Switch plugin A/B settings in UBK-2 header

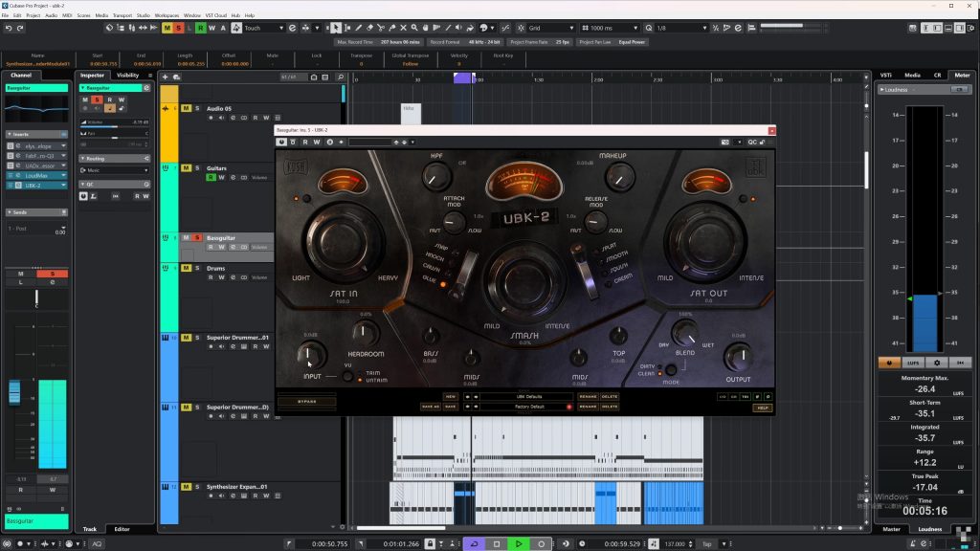pyautogui.click(x=329, y=142)
